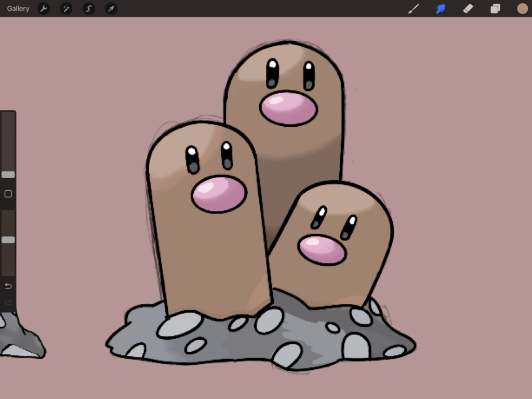The height and width of the screenshot is (399, 532).
Task: Activate the Selection tool
Action: tap(88, 8)
